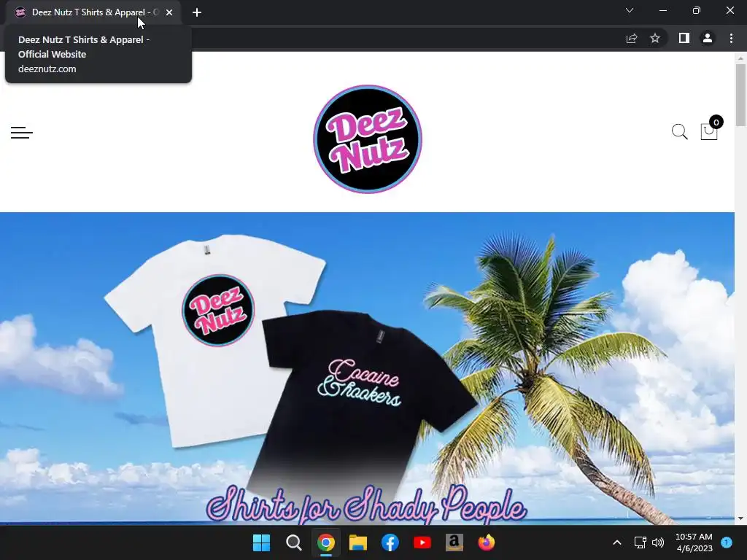Open the 10:57 AM clock and calendar
The width and height of the screenshot is (747, 560).
(694, 542)
